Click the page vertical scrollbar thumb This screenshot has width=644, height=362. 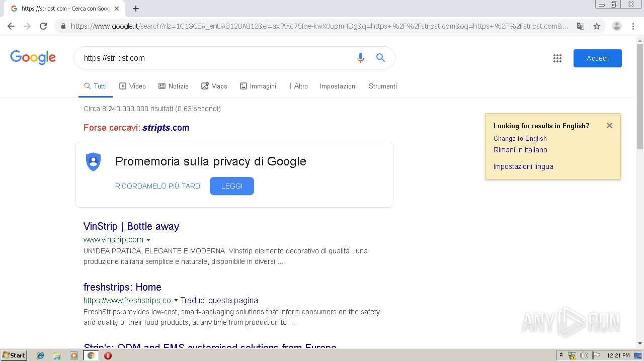click(x=640, y=96)
